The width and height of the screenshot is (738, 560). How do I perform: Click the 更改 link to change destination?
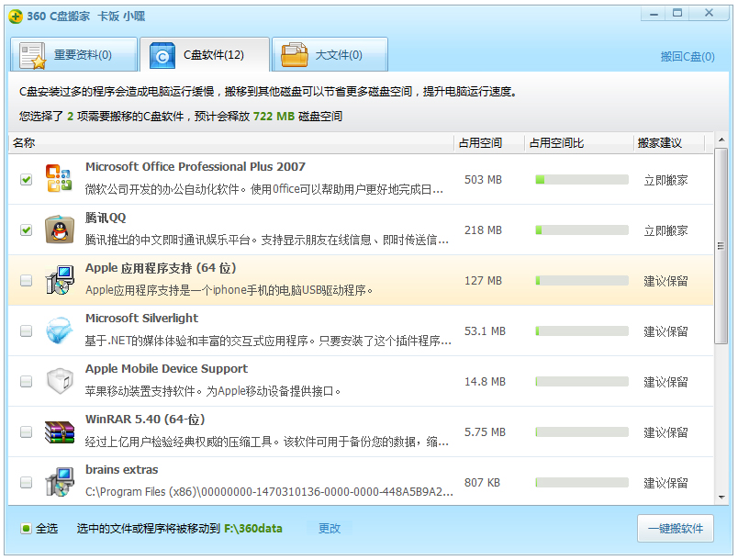pyautogui.click(x=330, y=529)
